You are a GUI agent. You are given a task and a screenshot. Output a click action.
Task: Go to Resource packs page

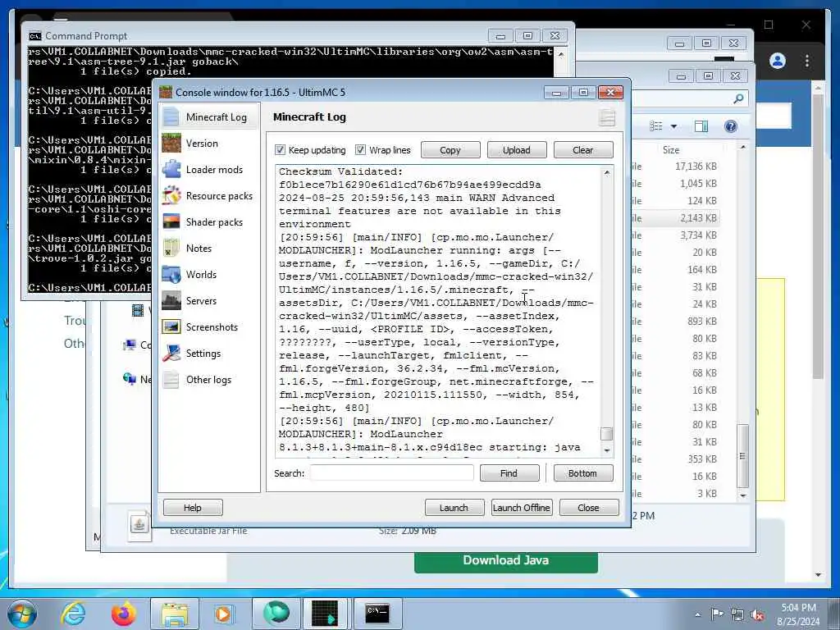(219, 195)
